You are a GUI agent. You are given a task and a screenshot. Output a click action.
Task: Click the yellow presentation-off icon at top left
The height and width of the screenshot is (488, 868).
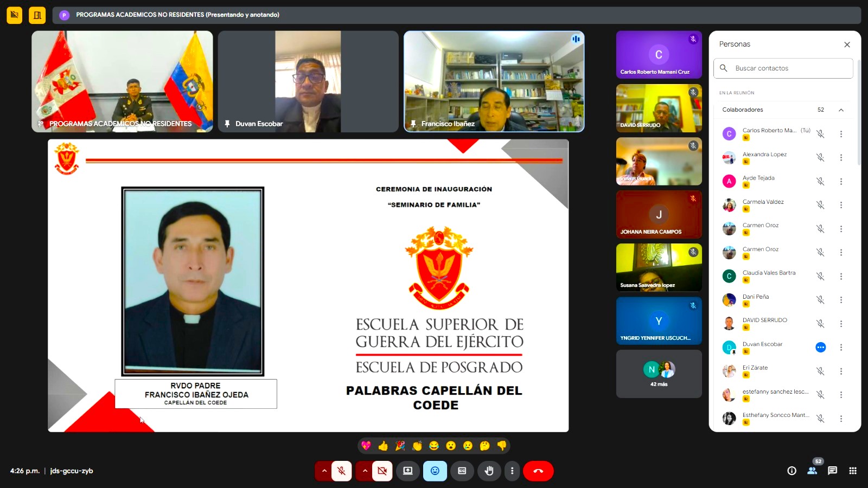point(15,15)
